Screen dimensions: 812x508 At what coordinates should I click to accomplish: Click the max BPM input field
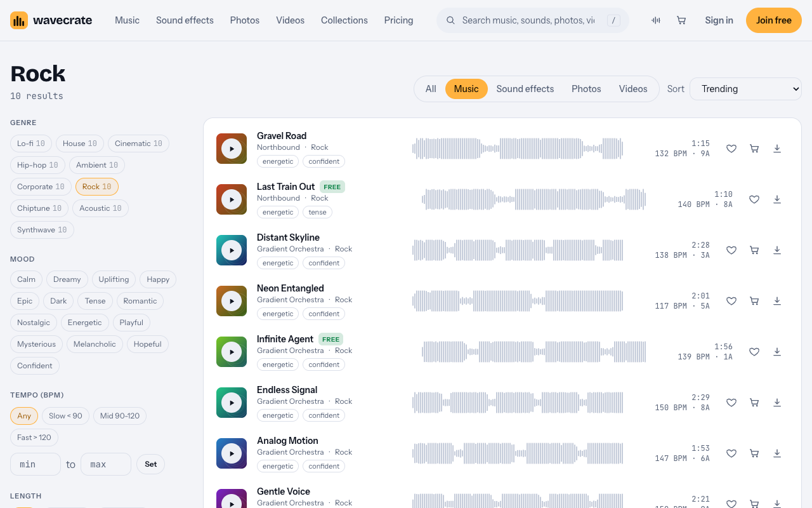point(106,464)
